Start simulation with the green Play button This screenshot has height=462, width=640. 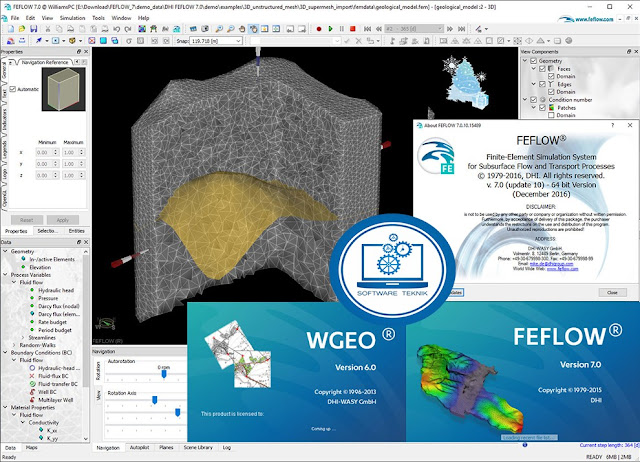point(330,29)
